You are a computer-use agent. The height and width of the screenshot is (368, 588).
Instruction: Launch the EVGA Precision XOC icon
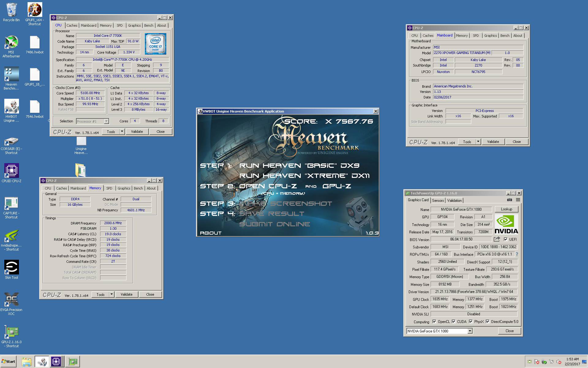tap(11, 304)
